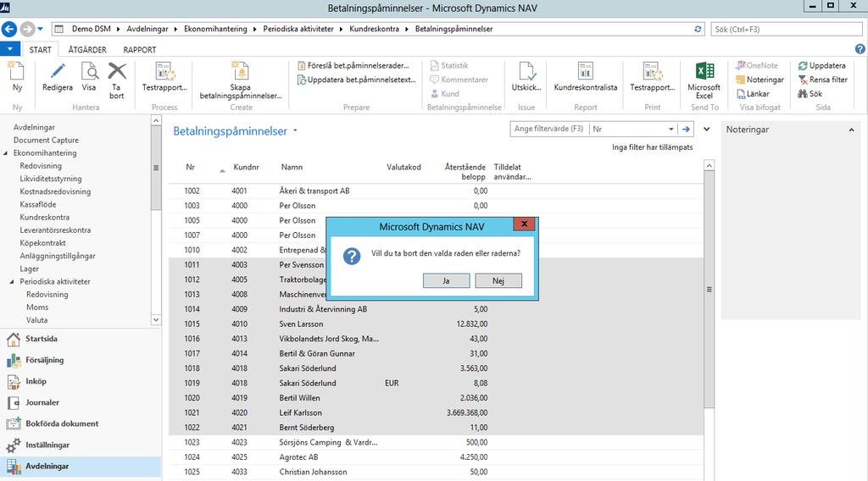Screen dimensions: 868x481
Task: Click the Ta bort delete icon
Action: (117, 71)
